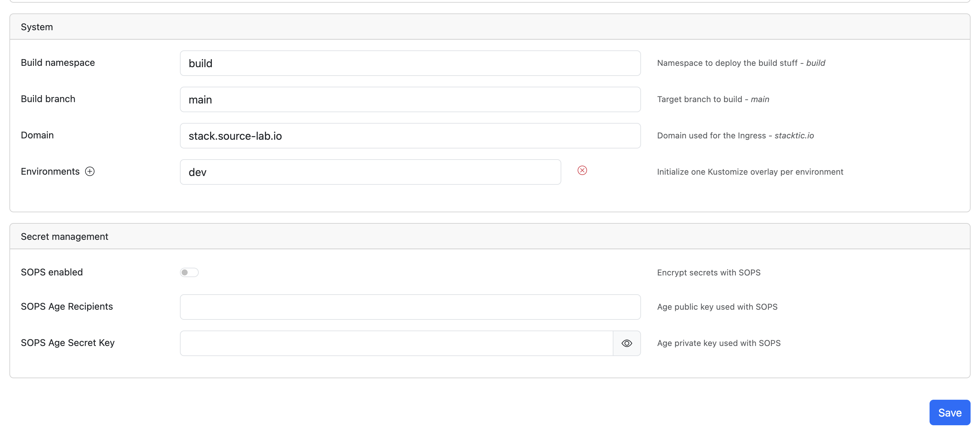The height and width of the screenshot is (436, 980).
Task: Reveal the SOPS Age Secret Key
Action: tap(627, 343)
